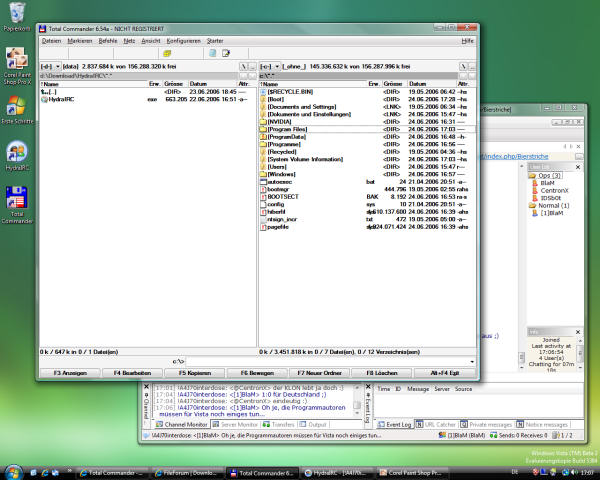Sort left panel by Grösse column
Screen dimensions: 600x480
click(x=174, y=84)
